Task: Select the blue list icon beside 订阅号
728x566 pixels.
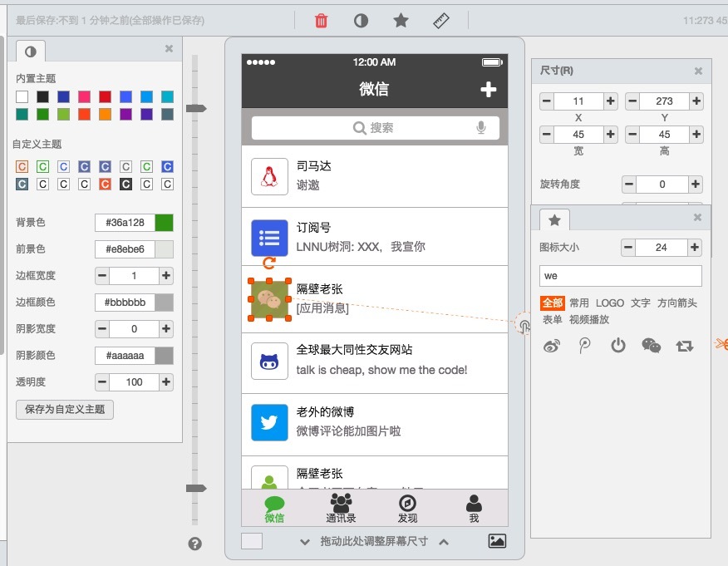Action: click(269, 238)
